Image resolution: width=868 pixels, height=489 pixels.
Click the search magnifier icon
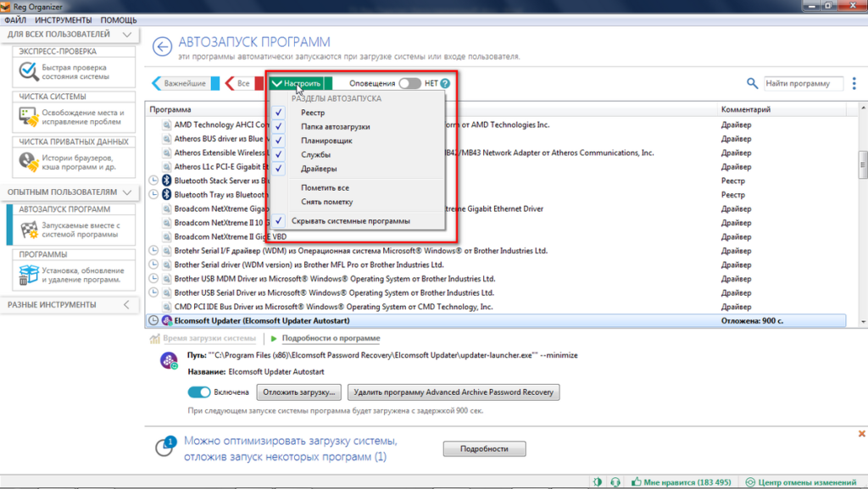point(752,84)
